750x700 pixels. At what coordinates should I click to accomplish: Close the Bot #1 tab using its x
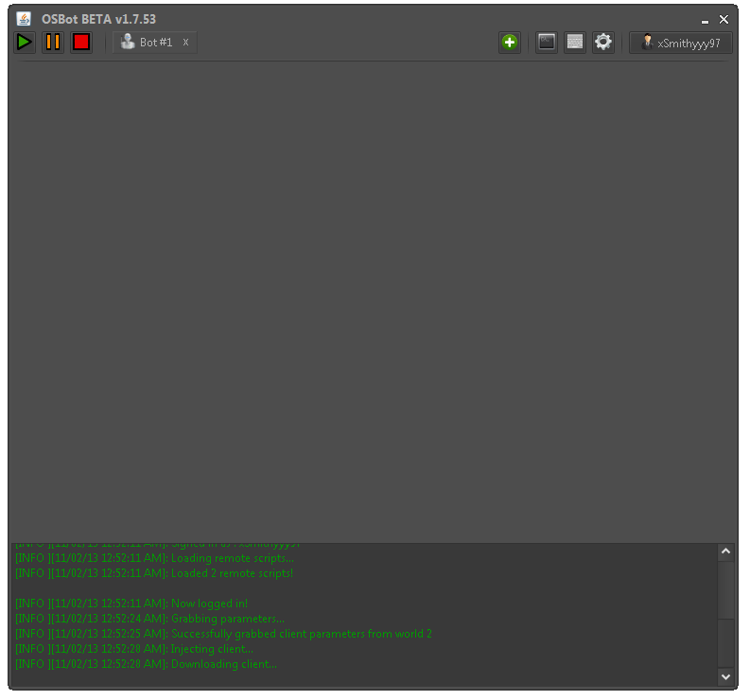coord(185,43)
